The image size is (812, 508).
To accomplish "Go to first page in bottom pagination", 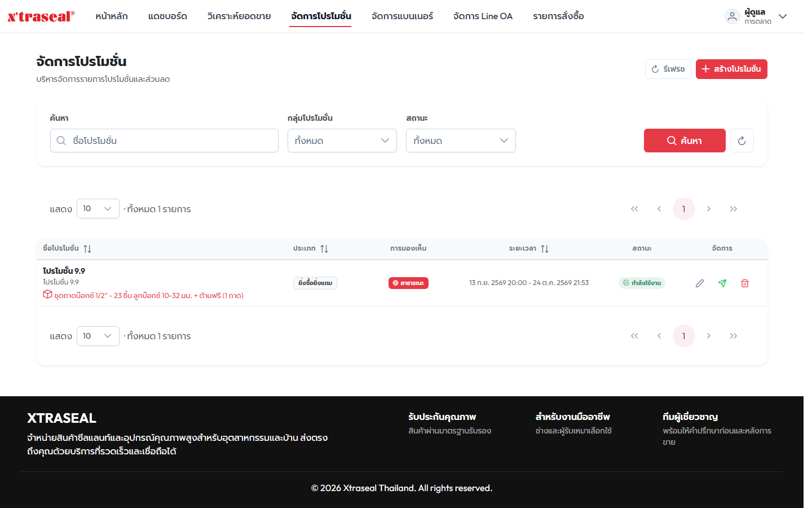I will pos(634,336).
